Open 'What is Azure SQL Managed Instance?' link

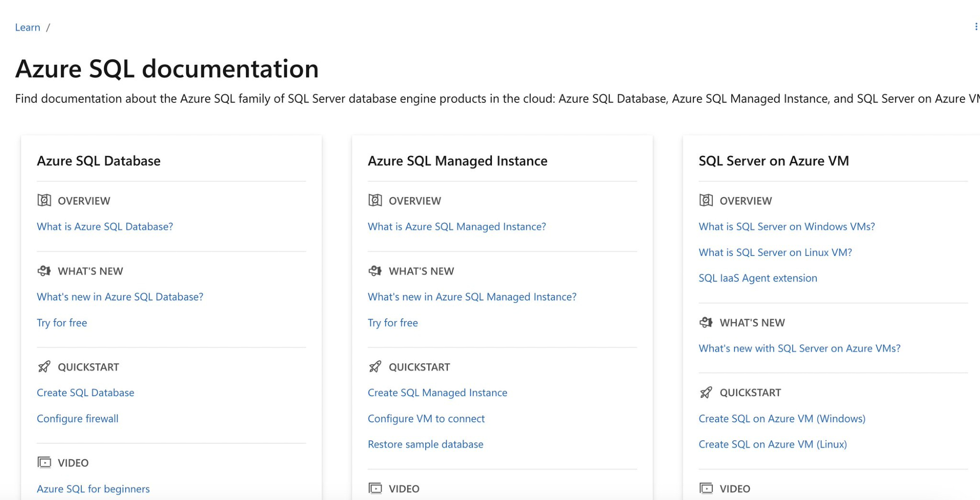click(457, 226)
